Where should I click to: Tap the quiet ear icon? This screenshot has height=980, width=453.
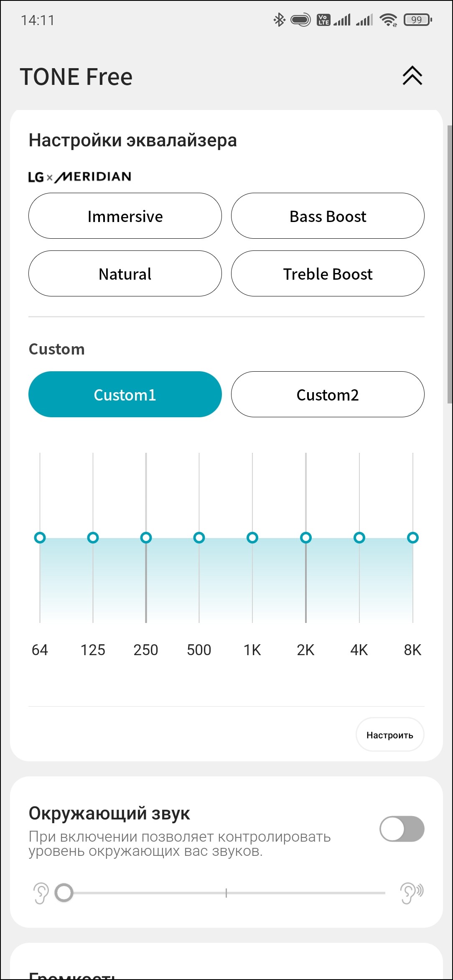tap(41, 893)
